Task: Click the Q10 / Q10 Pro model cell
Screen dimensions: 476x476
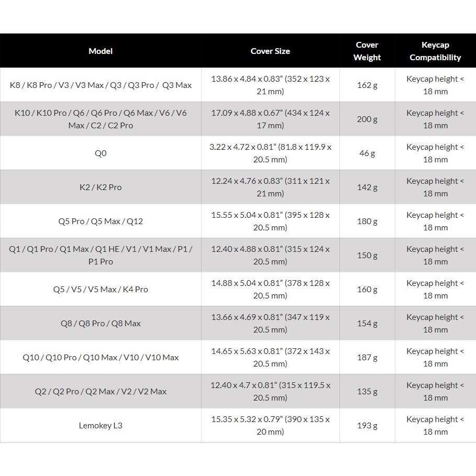Action: coord(101,357)
